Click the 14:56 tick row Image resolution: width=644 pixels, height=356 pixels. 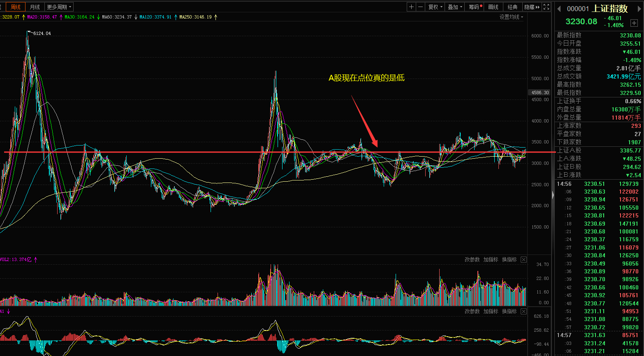click(x=599, y=184)
